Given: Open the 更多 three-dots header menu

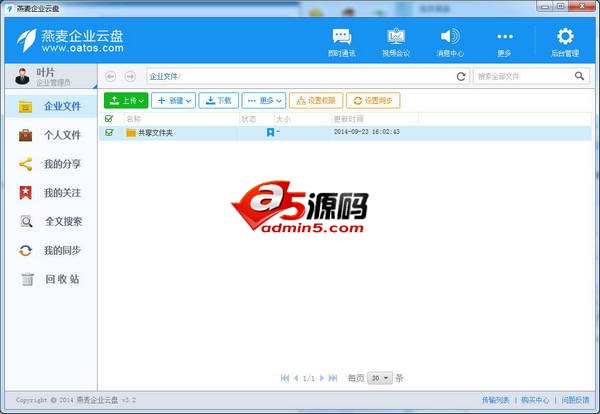Looking at the screenshot, I should [x=504, y=42].
